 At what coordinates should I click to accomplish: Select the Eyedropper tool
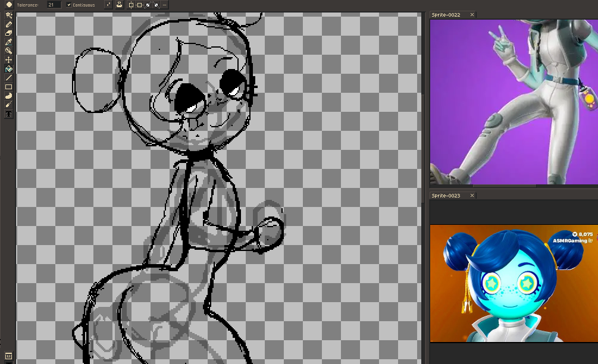tap(8, 42)
